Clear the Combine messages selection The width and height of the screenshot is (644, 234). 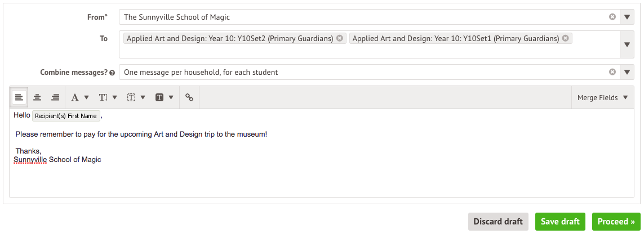tap(612, 72)
